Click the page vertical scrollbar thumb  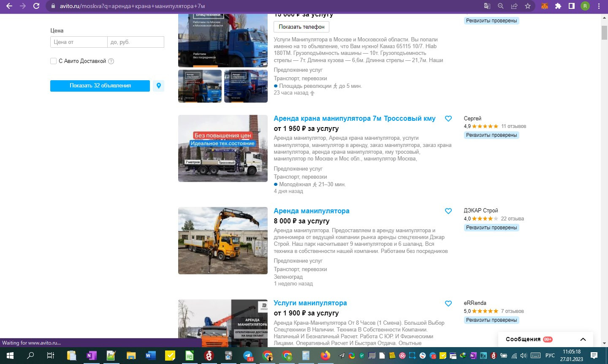(604, 33)
